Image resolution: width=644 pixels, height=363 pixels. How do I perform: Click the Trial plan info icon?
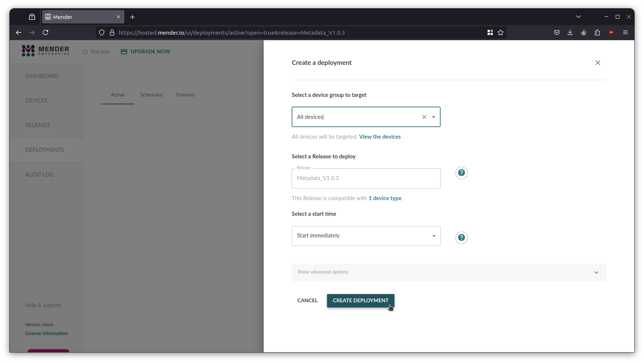[x=85, y=52]
